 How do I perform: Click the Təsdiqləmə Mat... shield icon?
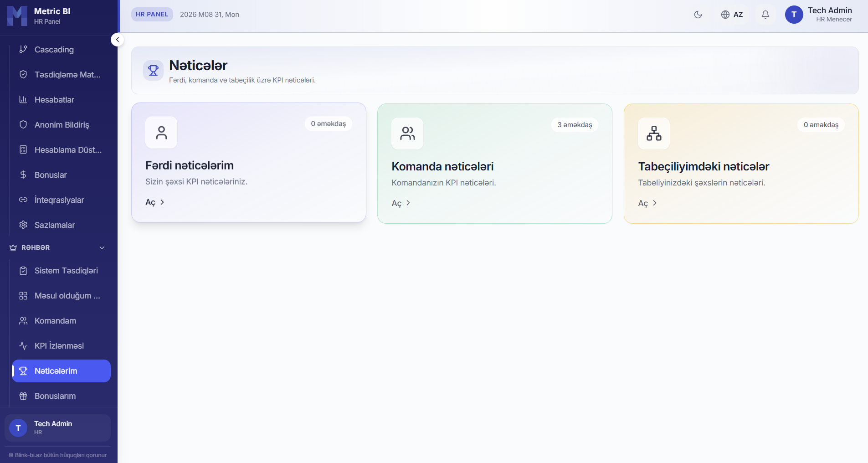[x=23, y=74]
